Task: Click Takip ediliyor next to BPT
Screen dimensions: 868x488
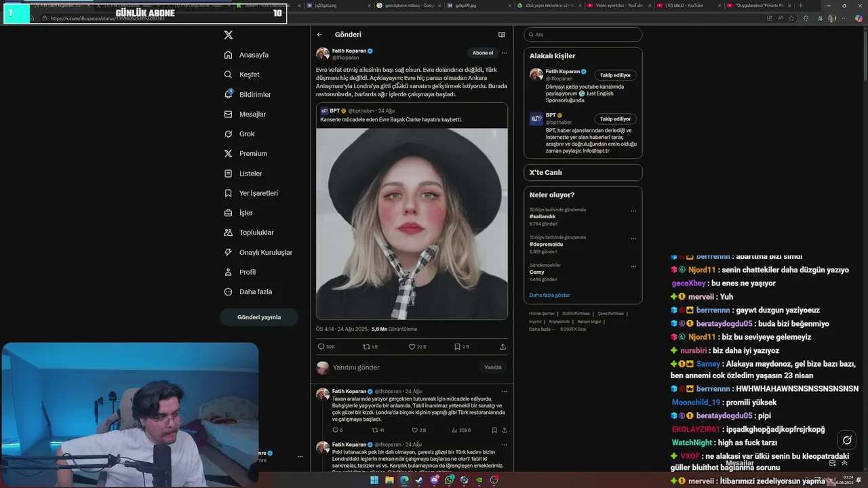Action: tap(615, 119)
